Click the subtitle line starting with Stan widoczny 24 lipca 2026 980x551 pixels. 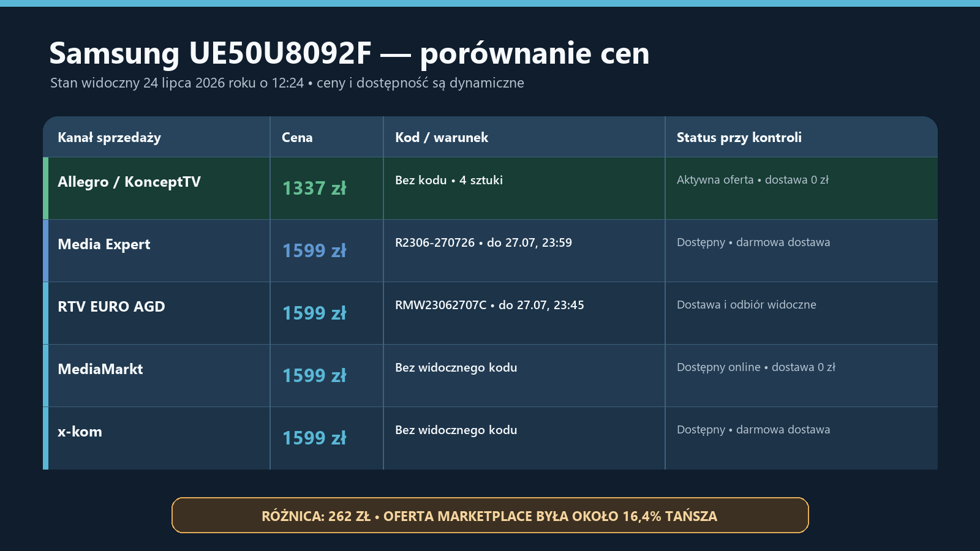coord(287,83)
